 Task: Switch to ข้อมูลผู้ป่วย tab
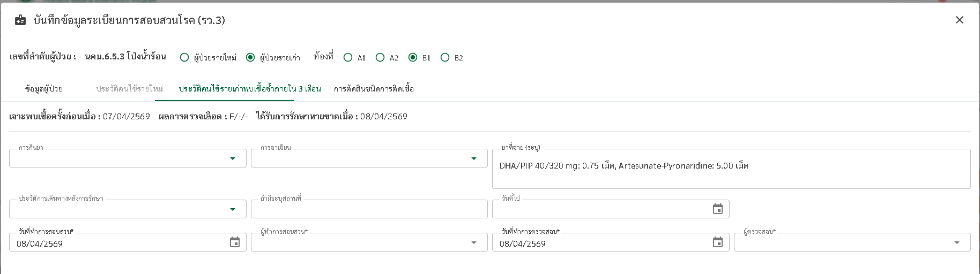[44, 89]
